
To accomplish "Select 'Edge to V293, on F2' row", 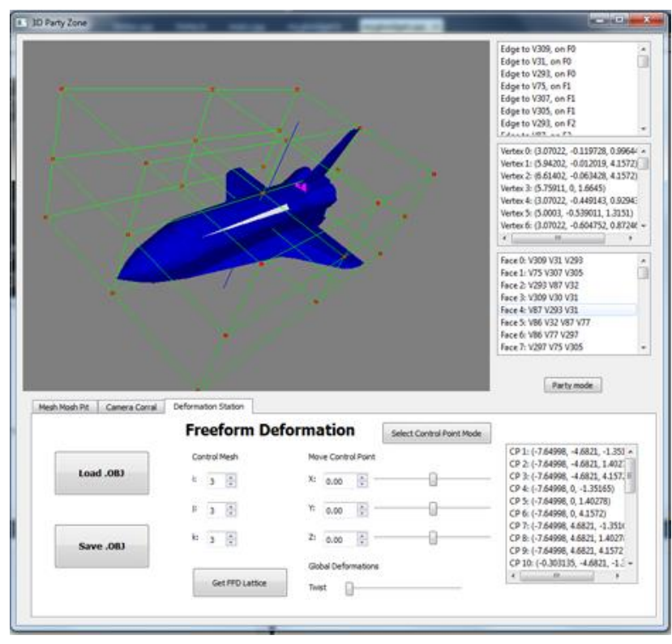I will pyautogui.click(x=568, y=123).
